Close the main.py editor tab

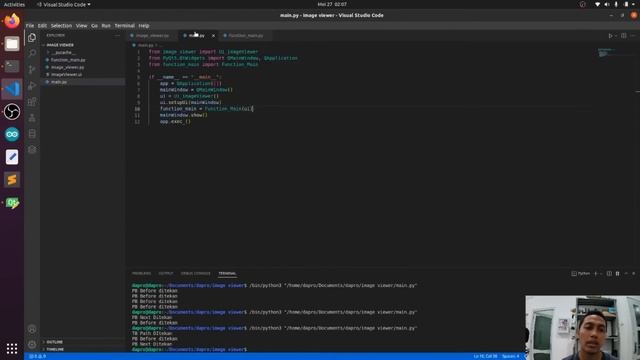(213, 36)
